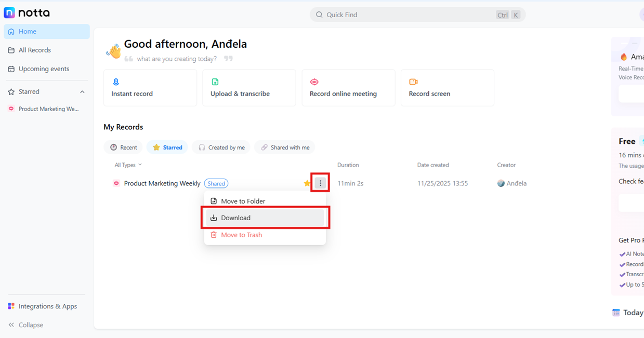The width and height of the screenshot is (644, 338).
Task: Click the Instant record microphone icon
Action: (116, 82)
